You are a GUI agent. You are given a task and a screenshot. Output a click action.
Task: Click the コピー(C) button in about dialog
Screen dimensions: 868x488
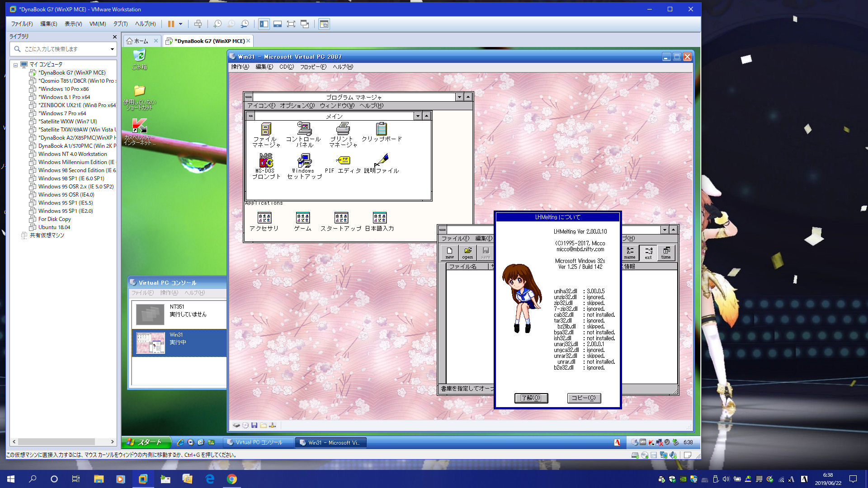[x=584, y=398]
